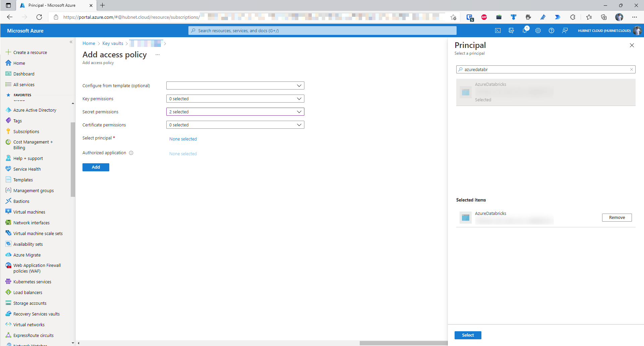Screen dimensions: 644x346
Task: Open the Cloud Shell terminal
Action: 498,31
